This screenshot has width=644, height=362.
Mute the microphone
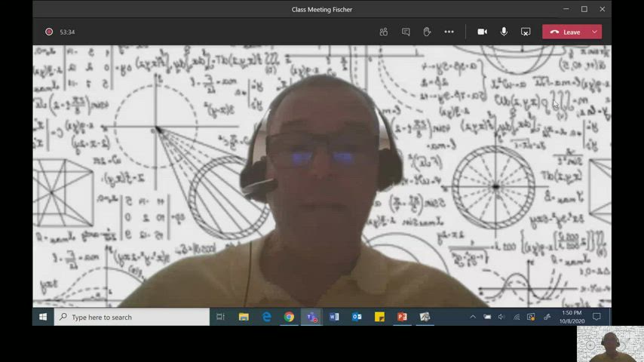click(x=504, y=32)
